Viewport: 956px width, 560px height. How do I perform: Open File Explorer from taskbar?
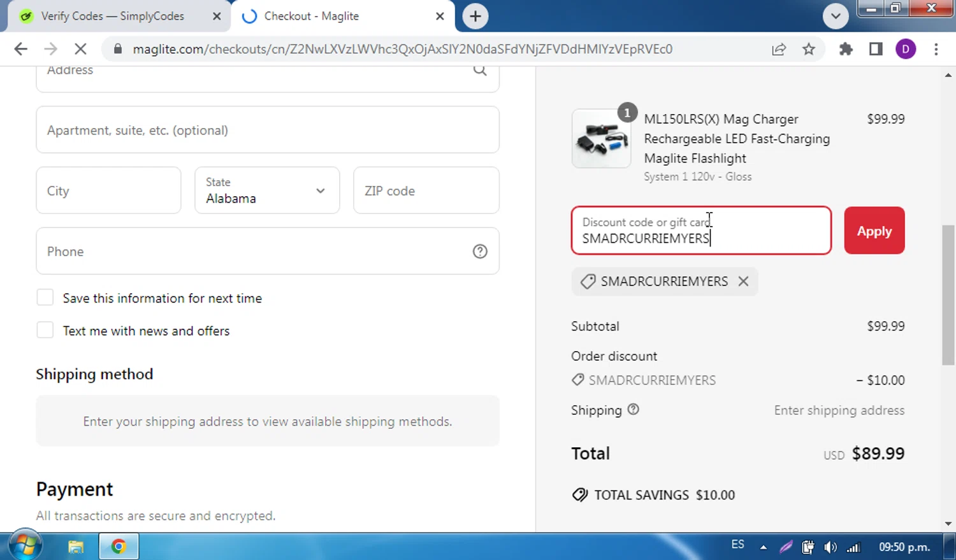coord(76,547)
